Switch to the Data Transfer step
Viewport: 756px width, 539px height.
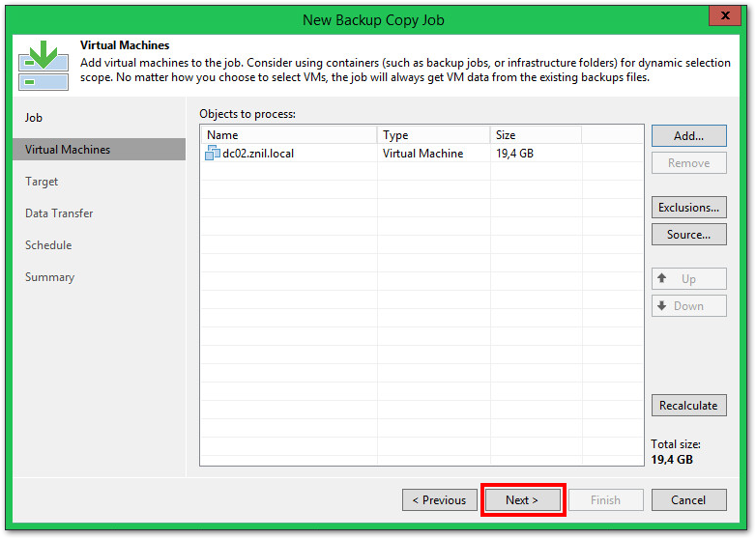(x=59, y=213)
